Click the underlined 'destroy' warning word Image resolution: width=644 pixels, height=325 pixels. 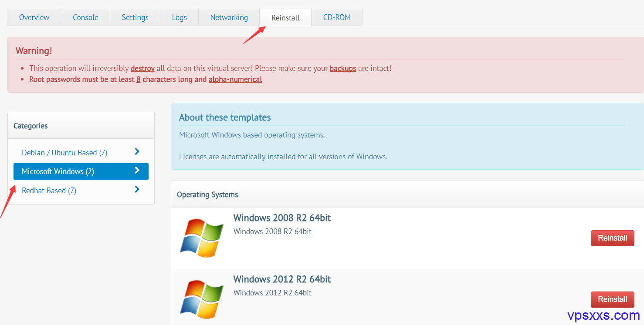[142, 68]
